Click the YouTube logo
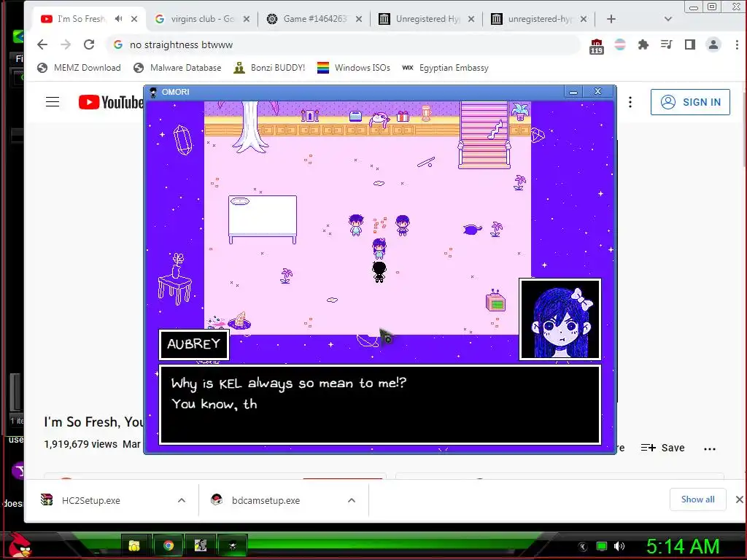Viewport: 747px width, 560px height. (111, 102)
